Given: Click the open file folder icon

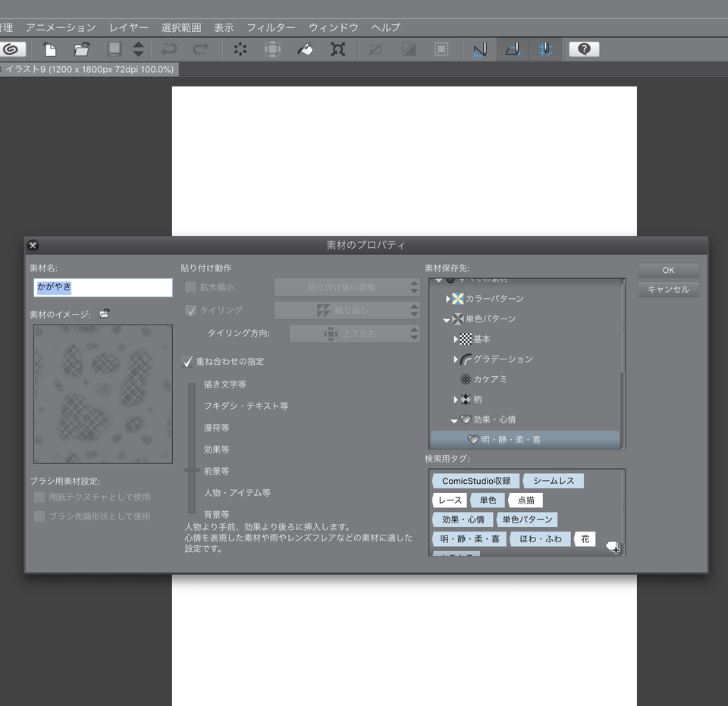Looking at the screenshot, I should pos(82,49).
